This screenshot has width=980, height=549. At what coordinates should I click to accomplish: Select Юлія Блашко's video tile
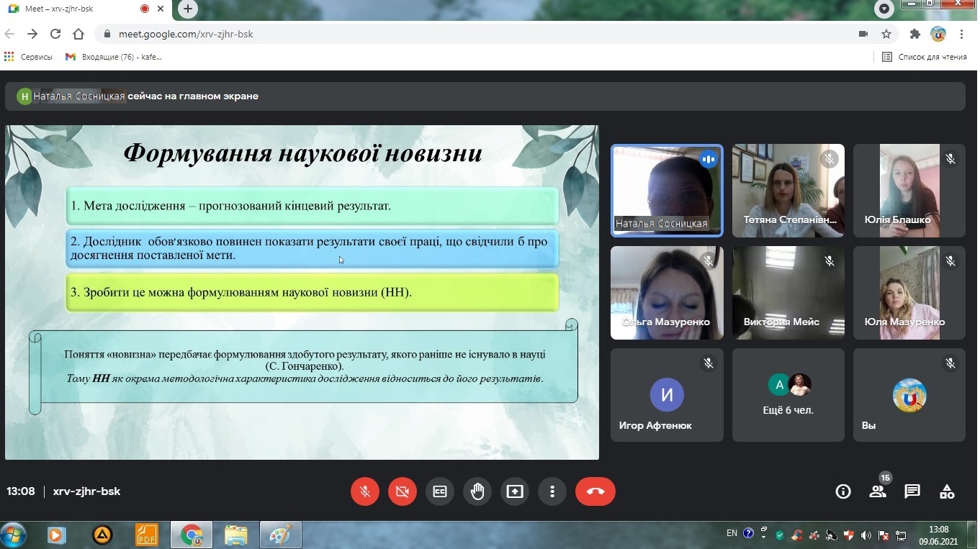(909, 191)
